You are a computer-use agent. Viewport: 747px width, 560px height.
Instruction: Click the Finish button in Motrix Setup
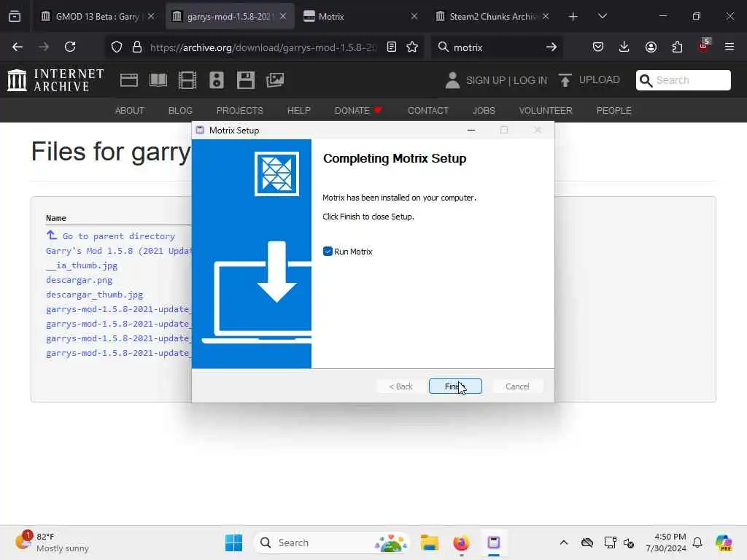point(455,386)
